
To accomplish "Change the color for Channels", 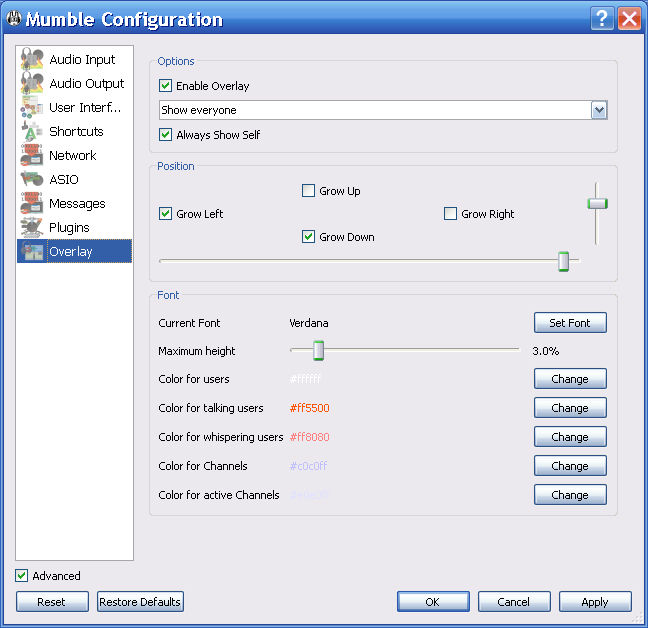I will coord(570,466).
